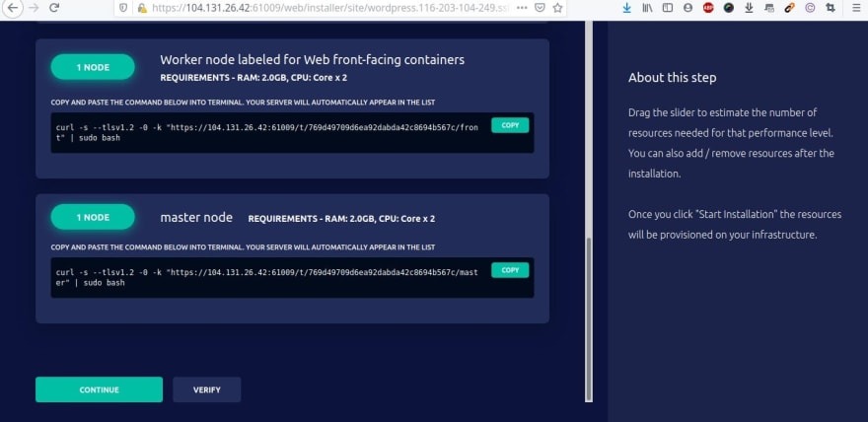This screenshot has height=422, width=868.
Task: Click the VERIFY button
Action: point(206,389)
